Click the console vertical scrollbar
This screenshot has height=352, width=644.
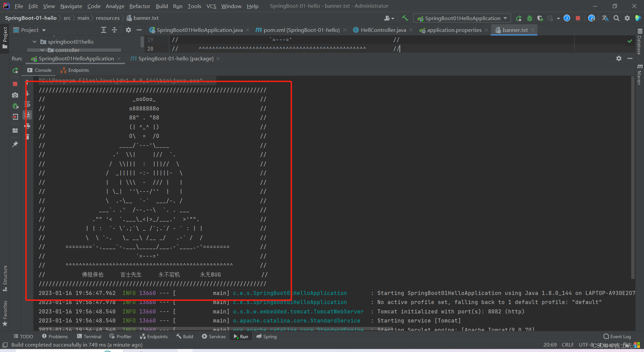(633, 178)
